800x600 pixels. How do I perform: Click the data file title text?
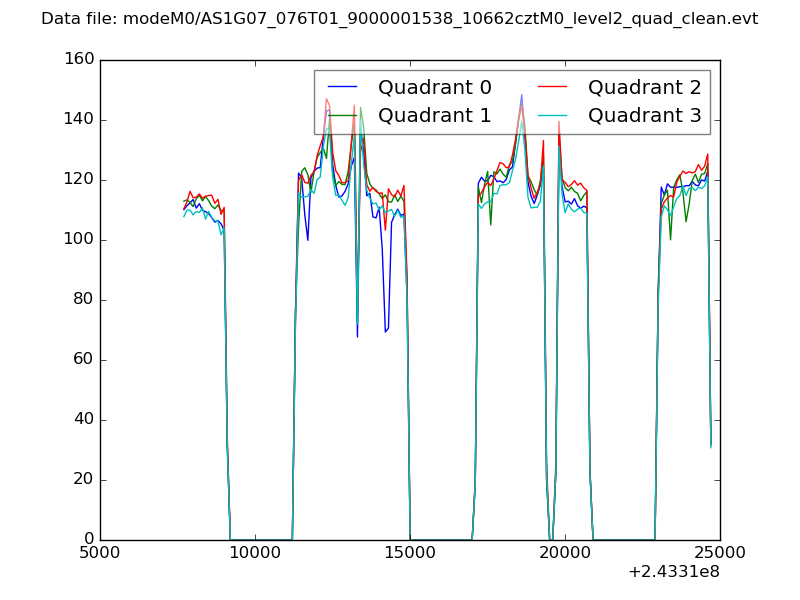[x=399, y=19]
